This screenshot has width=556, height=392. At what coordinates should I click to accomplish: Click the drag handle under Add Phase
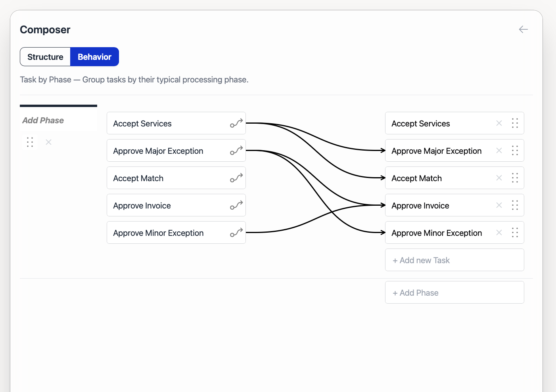pos(30,142)
